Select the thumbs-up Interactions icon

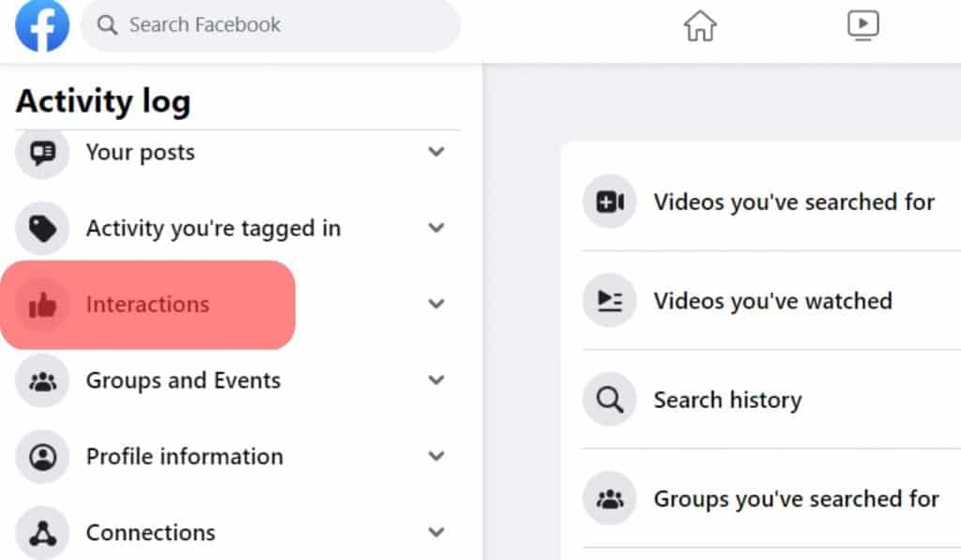pyautogui.click(x=41, y=304)
